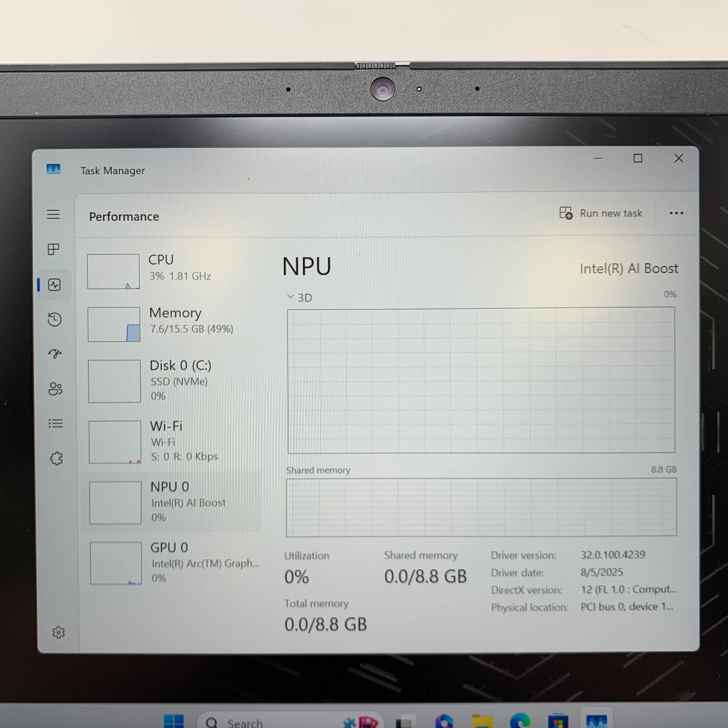Image resolution: width=728 pixels, height=728 pixels.
Task: Open File Explorer from the taskbar
Action: 482,721
